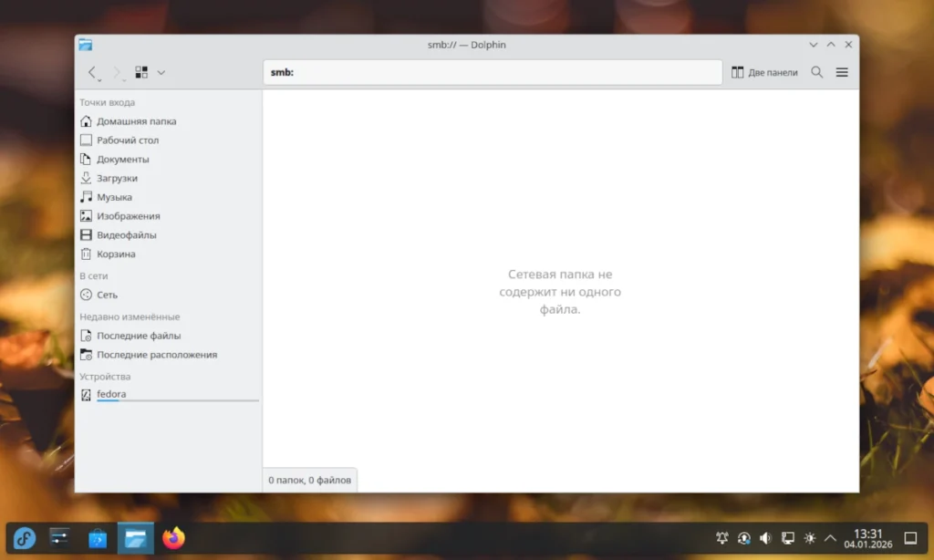This screenshot has width=934, height=560.
Task: Open Изображения in the sidebar
Action: pos(169,216)
